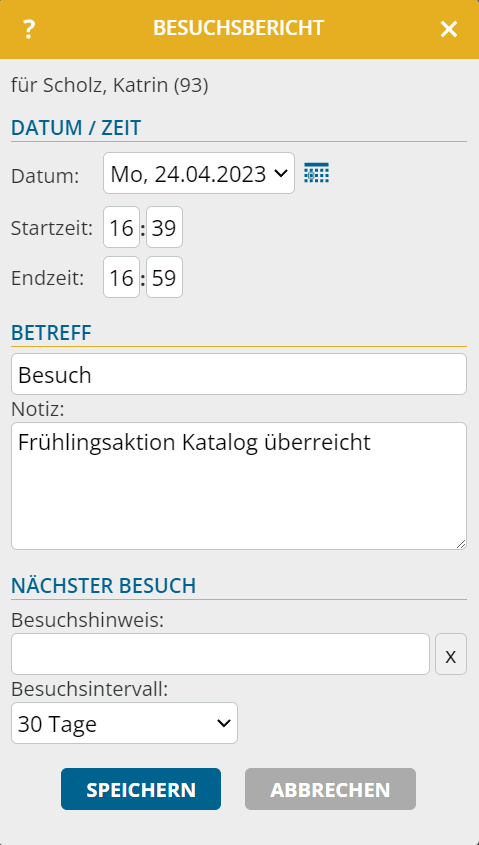
Task: Open the Besuchsintervall dropdown set to 30 Tage
Action: pyautogui.click(x=124, y=723)
